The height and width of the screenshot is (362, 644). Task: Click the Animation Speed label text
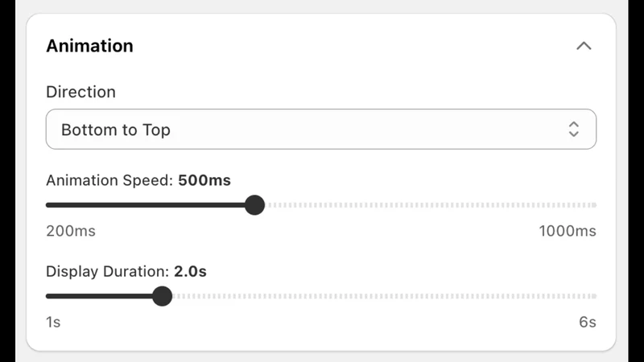[109, 180]
